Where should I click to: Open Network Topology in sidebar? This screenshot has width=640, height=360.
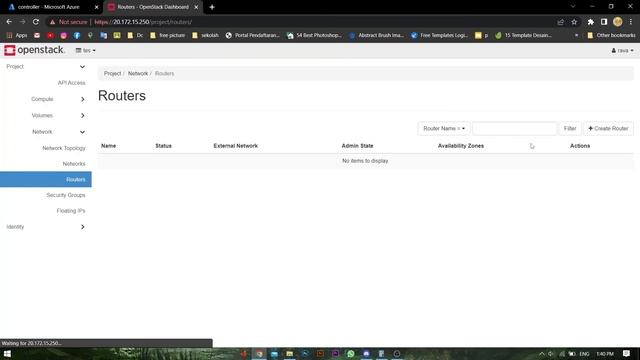[x=64, y=148]
